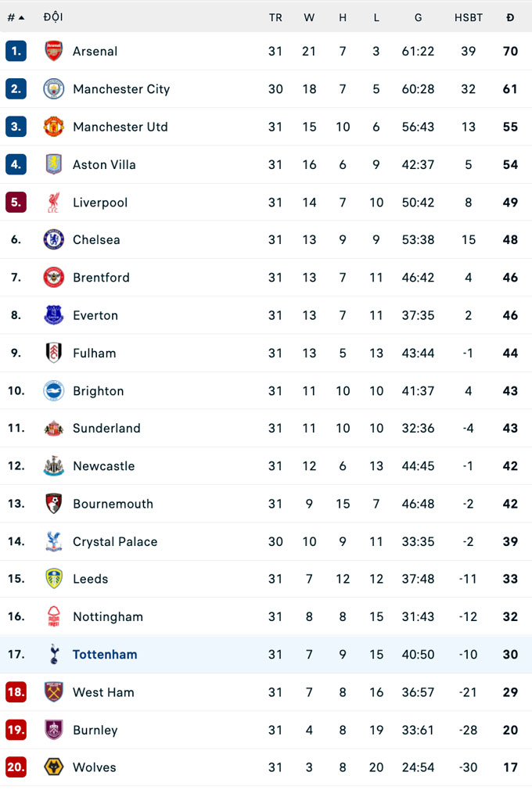Click the Wolves club crest icon
The width and height of the screenshot is (532, 790).
point(53,767)
